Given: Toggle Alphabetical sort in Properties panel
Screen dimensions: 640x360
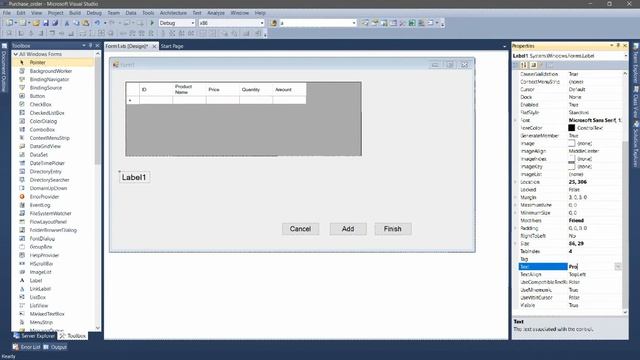Looking at the screenshot, I should tap(524, 65).
